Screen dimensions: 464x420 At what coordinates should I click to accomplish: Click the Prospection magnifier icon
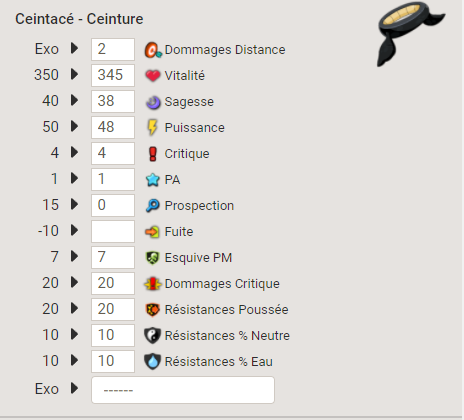click(x=153, y=206)
